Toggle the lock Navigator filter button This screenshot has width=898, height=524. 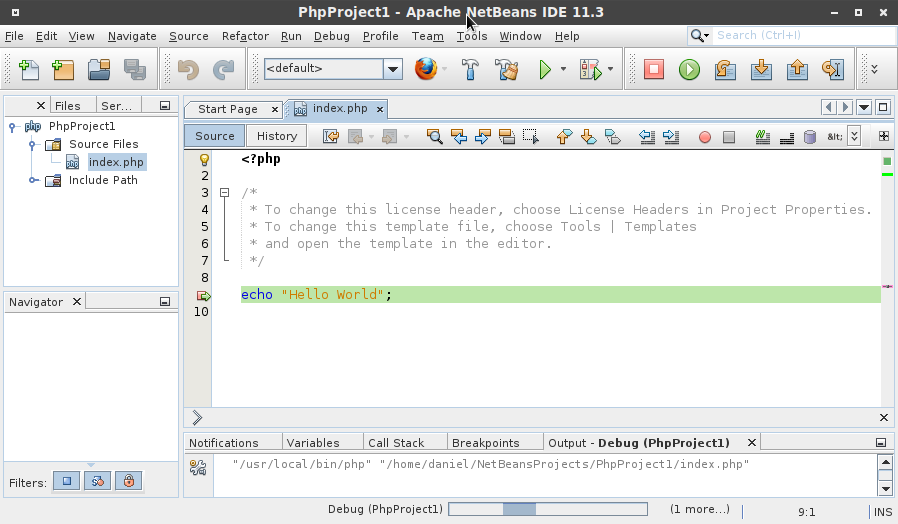click(x=128, y=481)
